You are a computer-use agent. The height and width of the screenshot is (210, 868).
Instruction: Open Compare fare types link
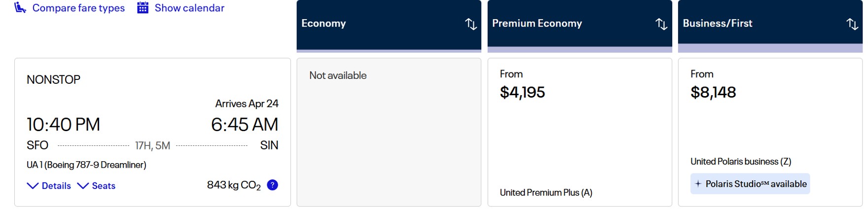[x=78, y=8]
